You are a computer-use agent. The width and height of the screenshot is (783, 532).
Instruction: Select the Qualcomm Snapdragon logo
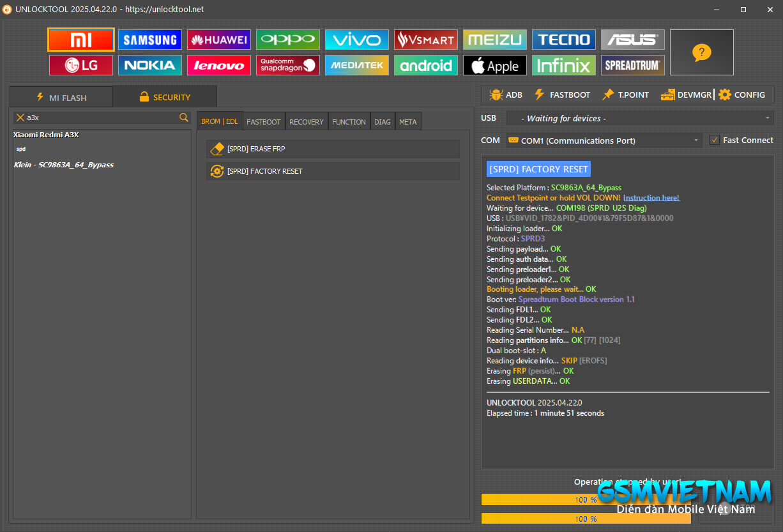[288, 65]
